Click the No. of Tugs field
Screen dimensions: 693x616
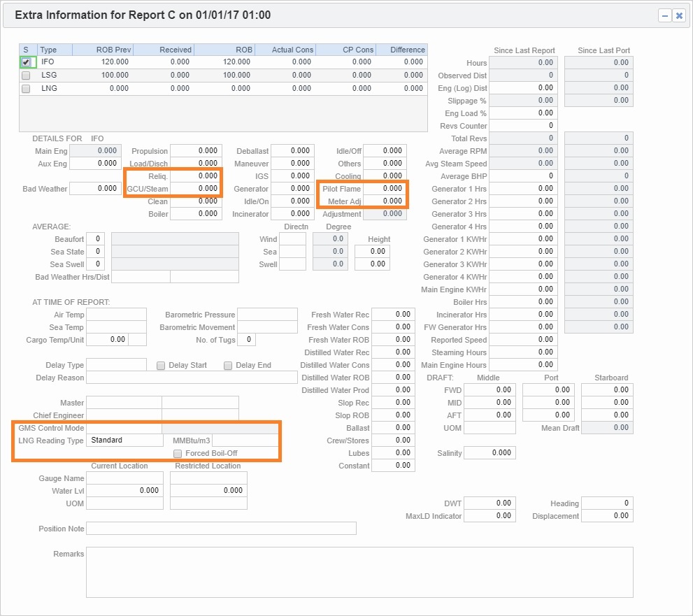point(246,340)
